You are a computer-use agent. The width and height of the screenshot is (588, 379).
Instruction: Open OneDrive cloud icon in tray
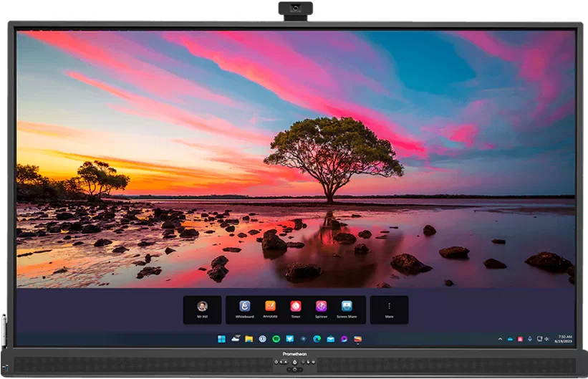point(510,339)
